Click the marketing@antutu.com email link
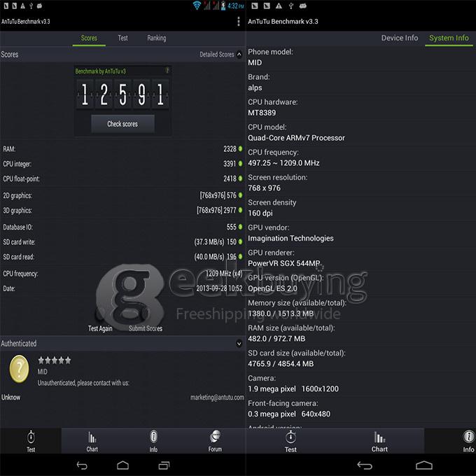This screenshot has height=476, width=476. coord(217,398)
